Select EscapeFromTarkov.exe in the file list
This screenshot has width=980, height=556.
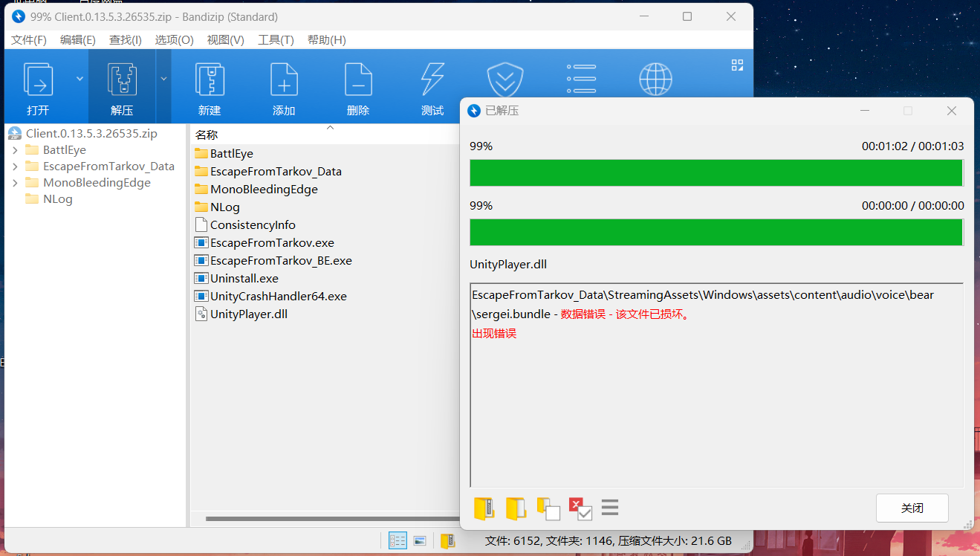pos(272,242)
